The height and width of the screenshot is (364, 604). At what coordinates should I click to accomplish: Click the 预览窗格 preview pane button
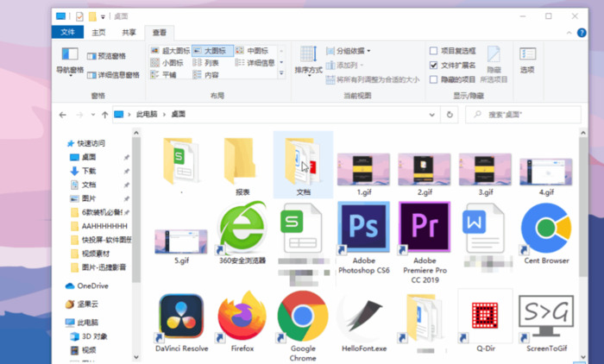pos(106,56)
